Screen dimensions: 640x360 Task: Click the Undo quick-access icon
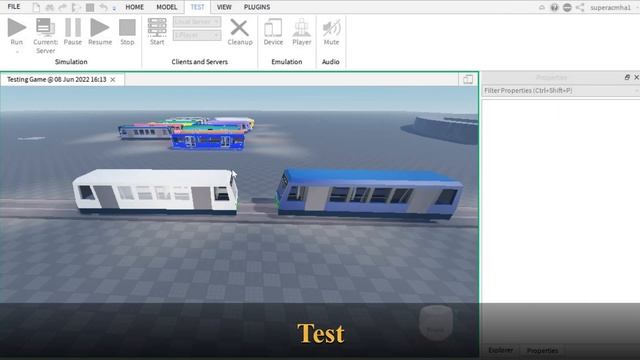point(104,7)
